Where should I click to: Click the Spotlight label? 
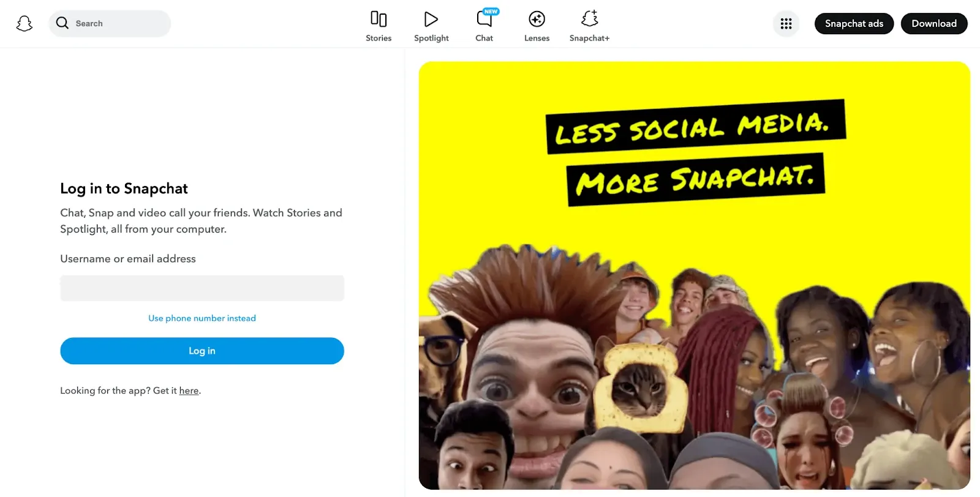click(x=431, y=38)
